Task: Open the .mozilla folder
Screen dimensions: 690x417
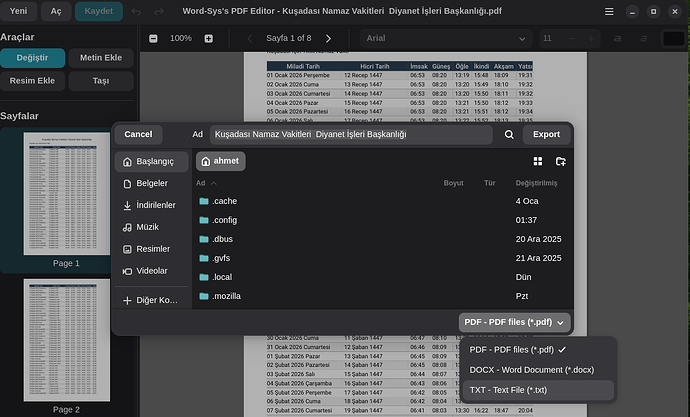Action: point(226,296)
